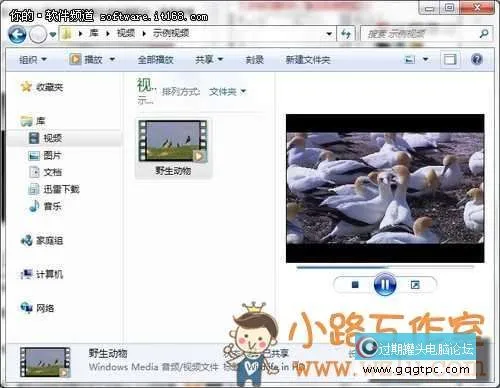The height and width of the screenshot is (388, 500).
Task: Open the 视频 library in sidebar
Action: 53,138
